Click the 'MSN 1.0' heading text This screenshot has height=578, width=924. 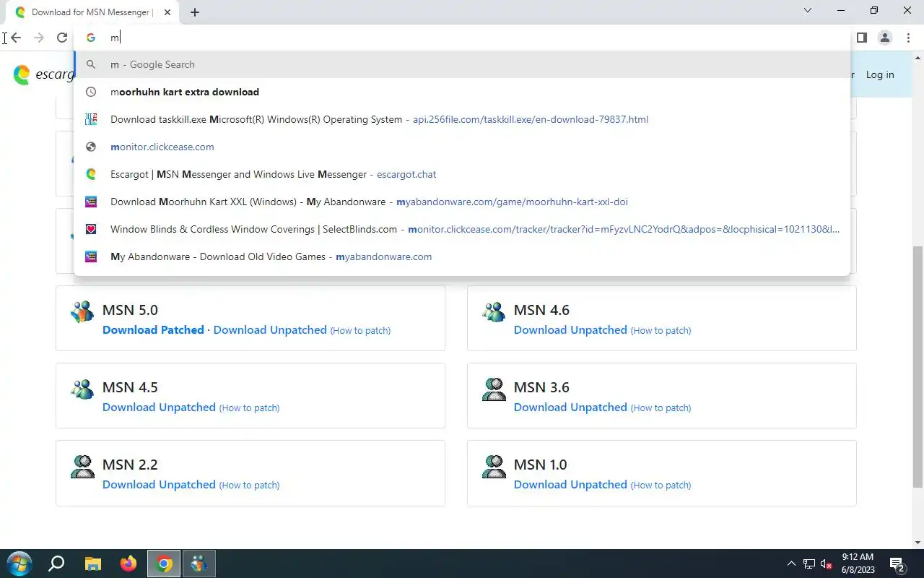coord(540,465)
